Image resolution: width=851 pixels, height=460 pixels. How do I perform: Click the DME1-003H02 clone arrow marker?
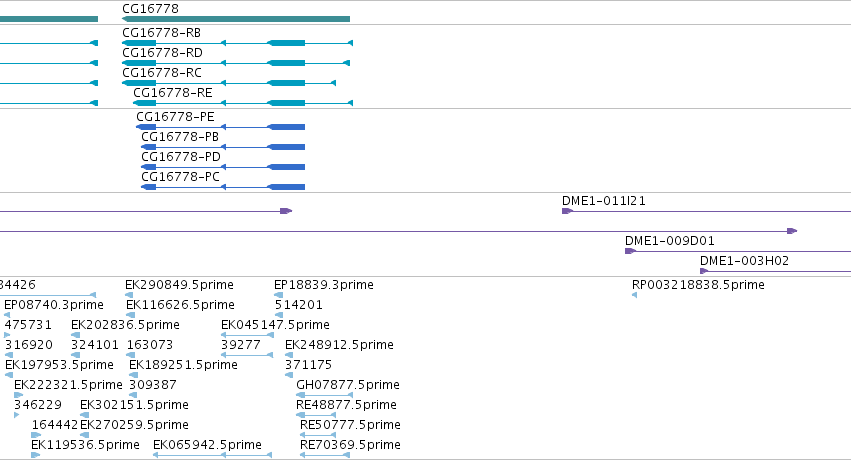coord(704,271)
